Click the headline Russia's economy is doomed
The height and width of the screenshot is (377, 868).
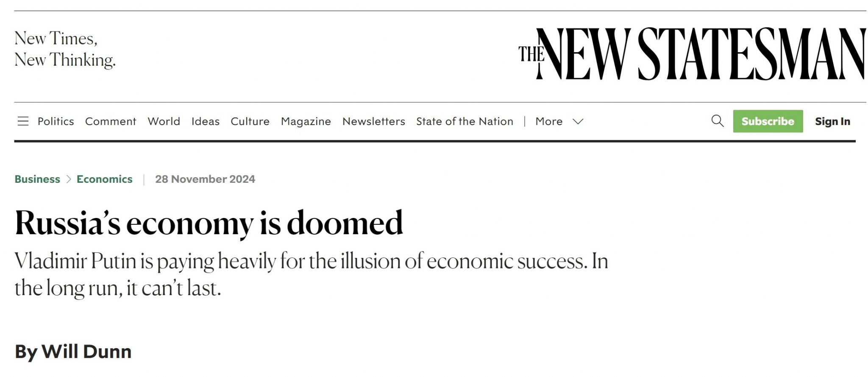click(x=209, y=223)
